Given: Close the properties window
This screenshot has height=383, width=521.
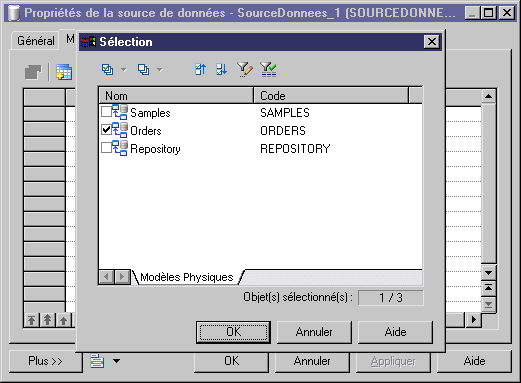Looking at the screenshot, I should [x=507, y=13].
